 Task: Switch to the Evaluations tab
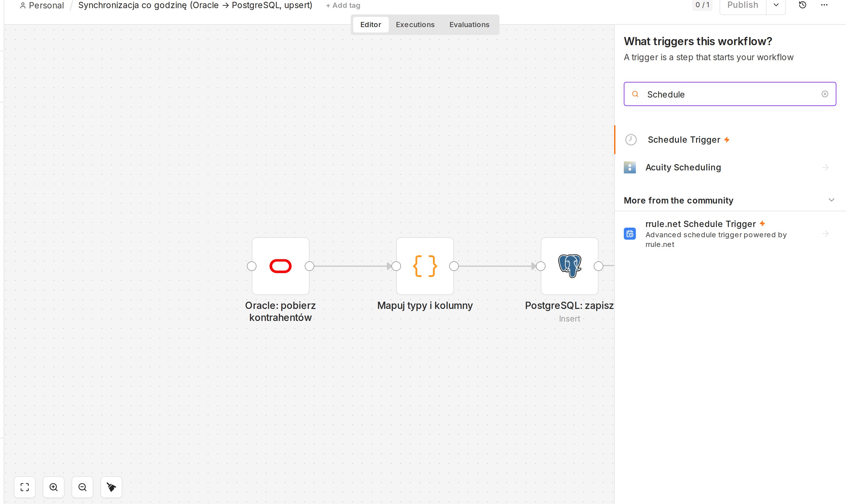click(x=469, y=24)
